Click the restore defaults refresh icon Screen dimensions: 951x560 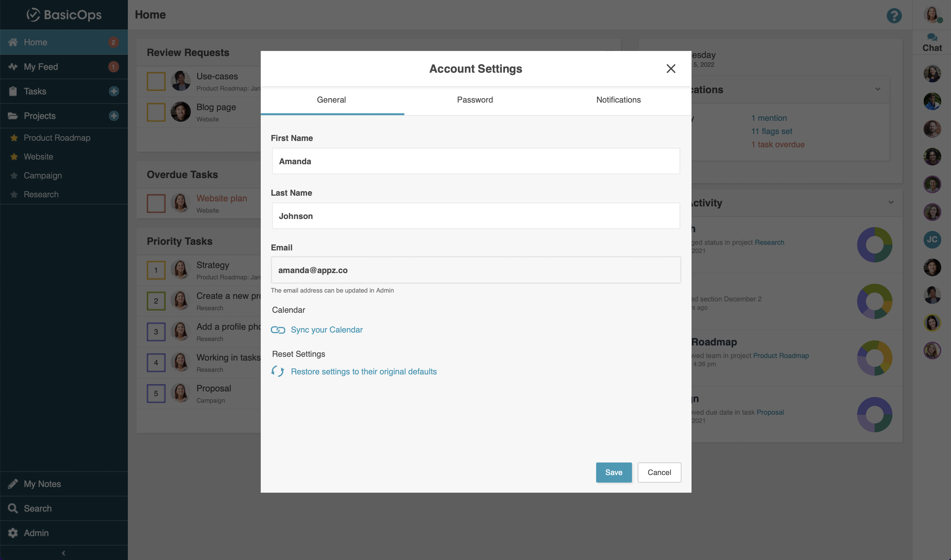click(x=278, y=371)
